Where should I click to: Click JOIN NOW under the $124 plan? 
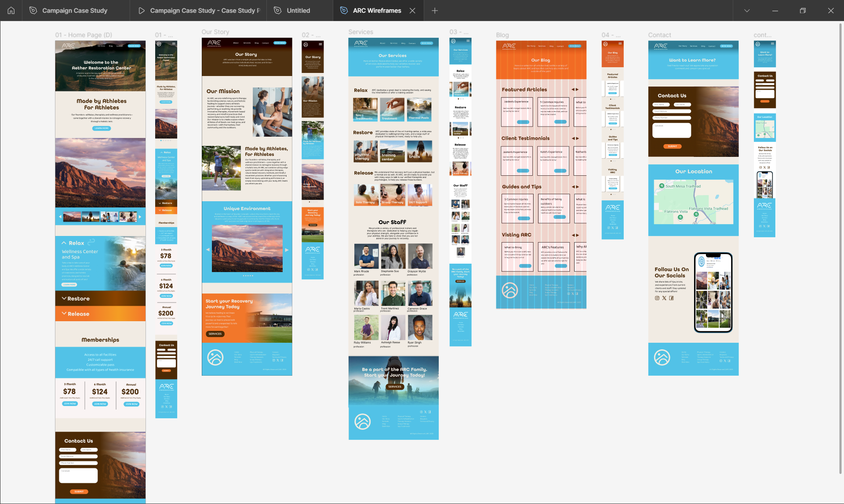click(100, 404)
